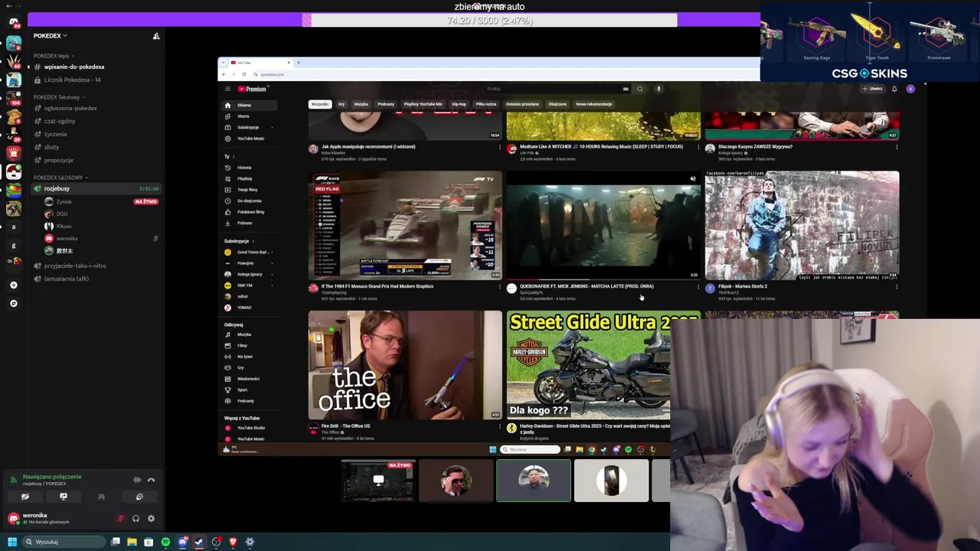This screenshot has width=980, height=551.
Task: Select the rozjebusy voice channel
Action: [96, 188]
